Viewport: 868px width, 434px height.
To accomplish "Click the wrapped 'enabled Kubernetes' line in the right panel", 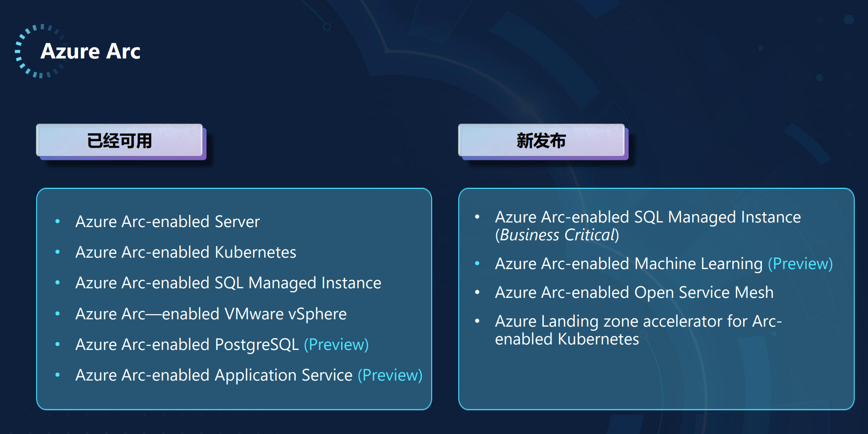I will [x=567, y=339].
